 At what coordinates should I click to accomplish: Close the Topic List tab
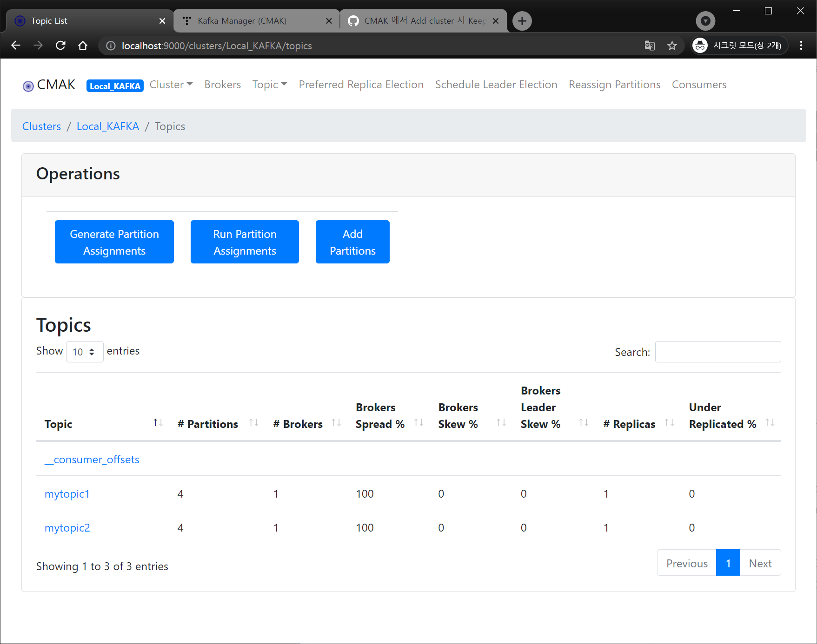(x=162, y=21)
